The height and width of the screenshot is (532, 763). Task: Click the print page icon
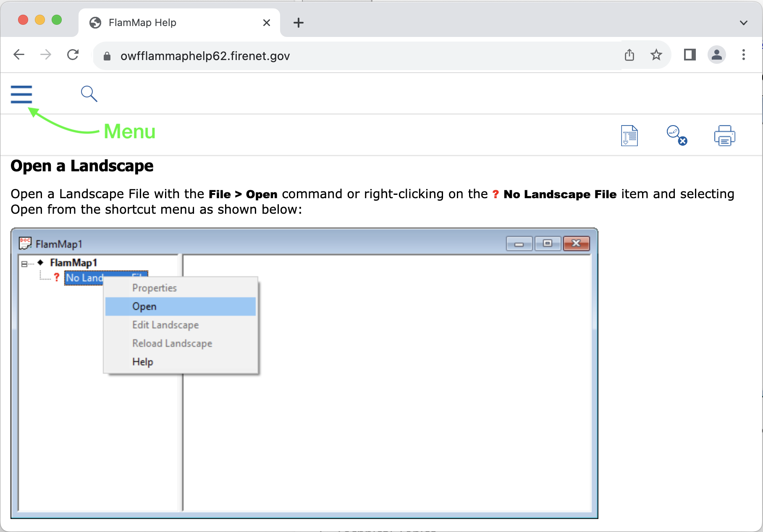tap(724, 136)
